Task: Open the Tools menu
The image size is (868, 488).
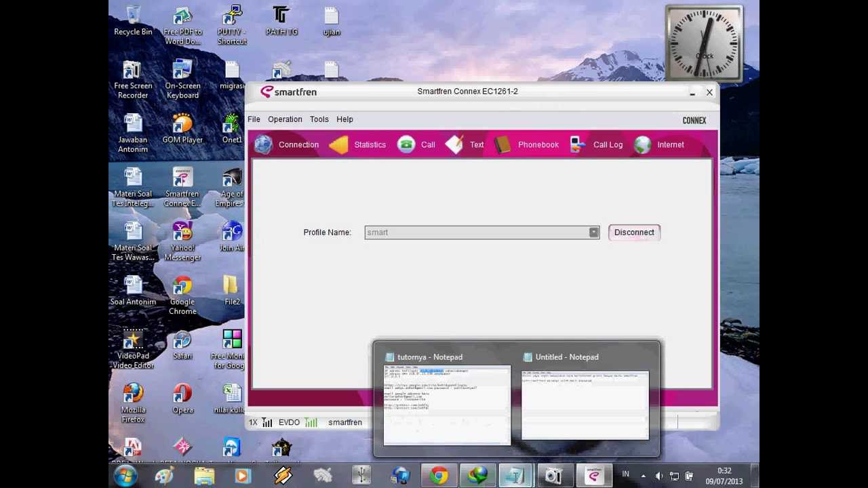Action: [319, 119]
